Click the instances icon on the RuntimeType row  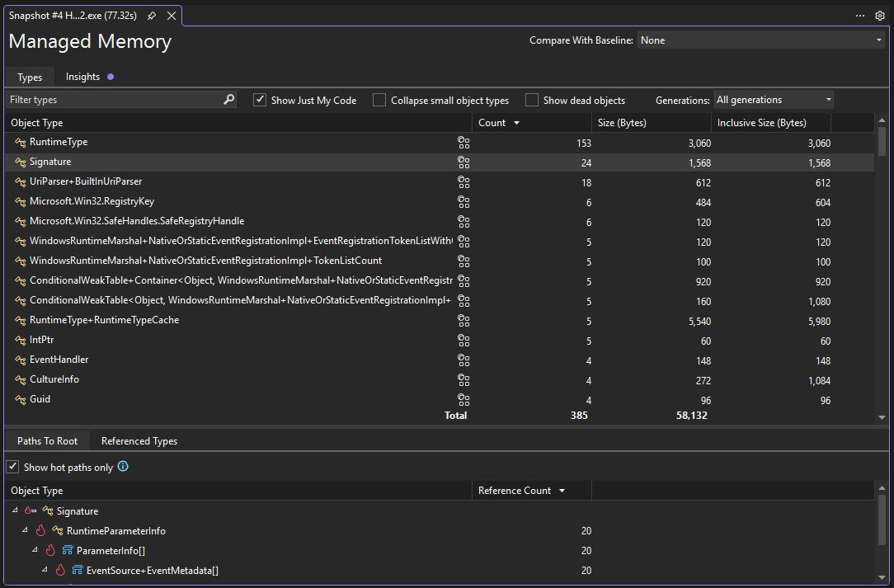463,142
